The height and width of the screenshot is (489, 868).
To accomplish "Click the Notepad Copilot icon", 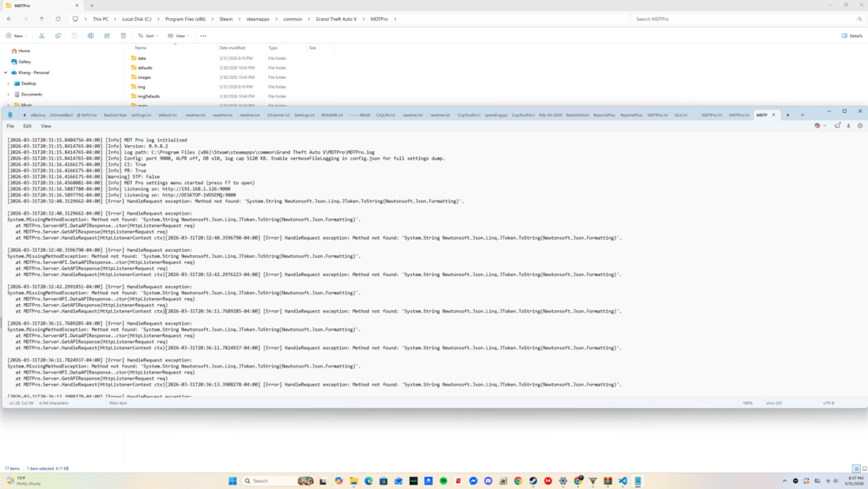I will pos(817,126).
